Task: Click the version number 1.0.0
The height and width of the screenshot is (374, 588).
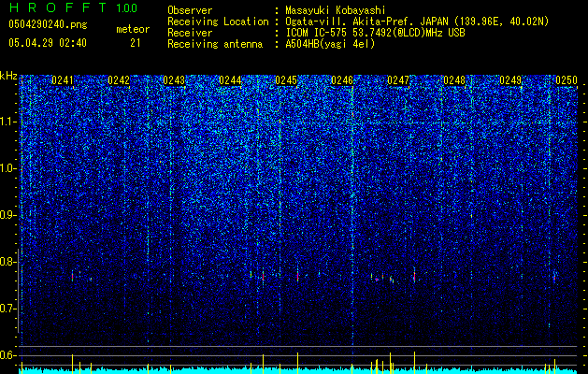Action: pos(126,8)
